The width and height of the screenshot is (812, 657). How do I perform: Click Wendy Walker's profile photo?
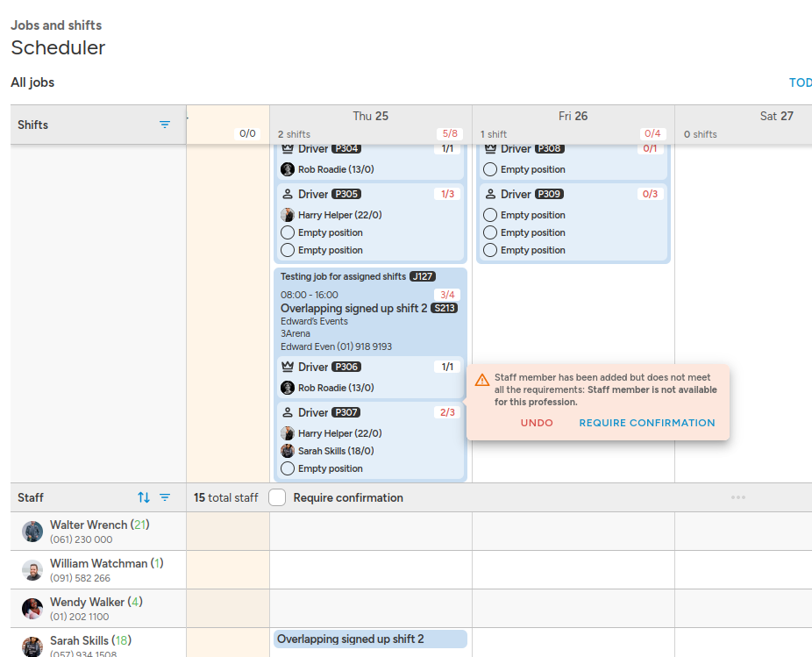coord(32,609)
